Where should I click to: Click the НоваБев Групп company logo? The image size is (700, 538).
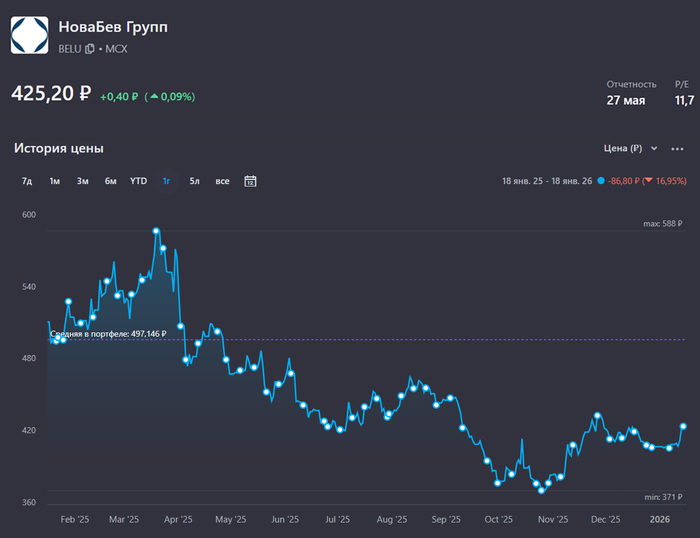(x=29, y=35)
